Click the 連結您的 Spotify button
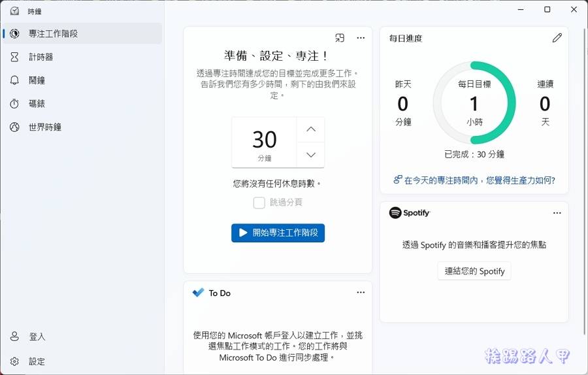The width and height of the screenshot is (588, 375). click(474, 271)
